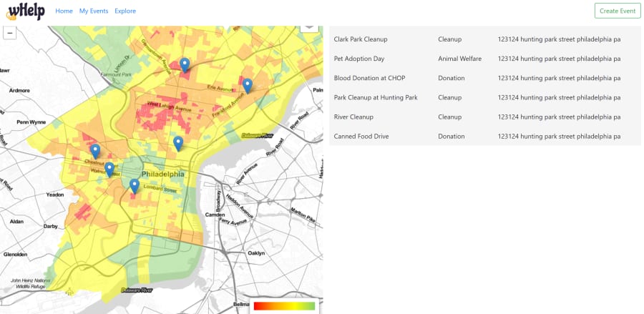This screenshot has width=644, height=314.
Task: Select the map marker near Erie Avenue
Action: (x=247, y=86)
